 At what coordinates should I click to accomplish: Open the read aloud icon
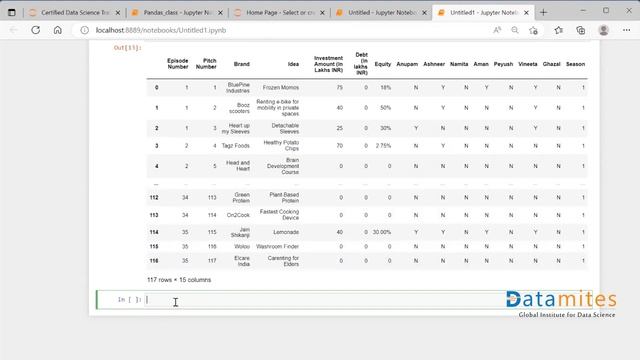tap(497, 30)
